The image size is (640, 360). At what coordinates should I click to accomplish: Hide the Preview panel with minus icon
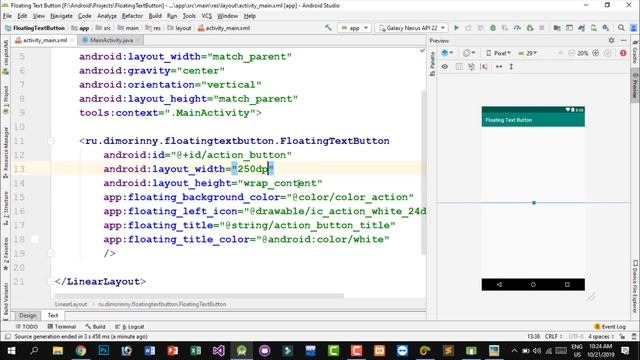(x=624, y=40)
